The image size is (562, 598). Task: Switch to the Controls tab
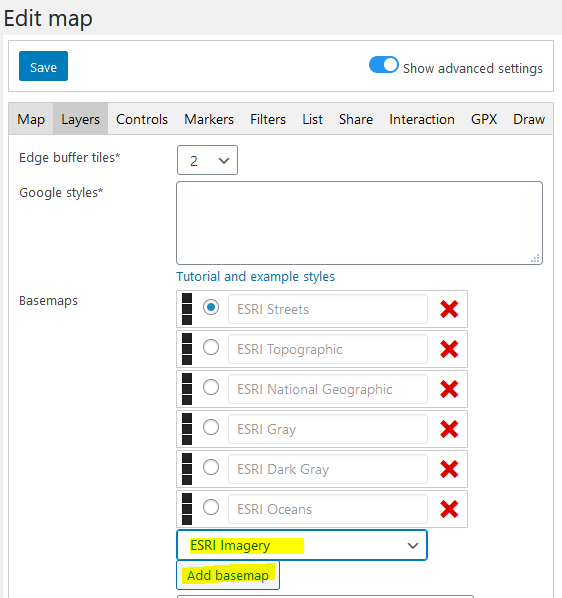142,119
